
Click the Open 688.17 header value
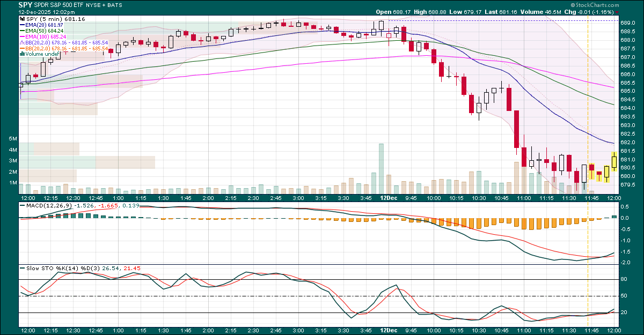click(x=393, y=12)
